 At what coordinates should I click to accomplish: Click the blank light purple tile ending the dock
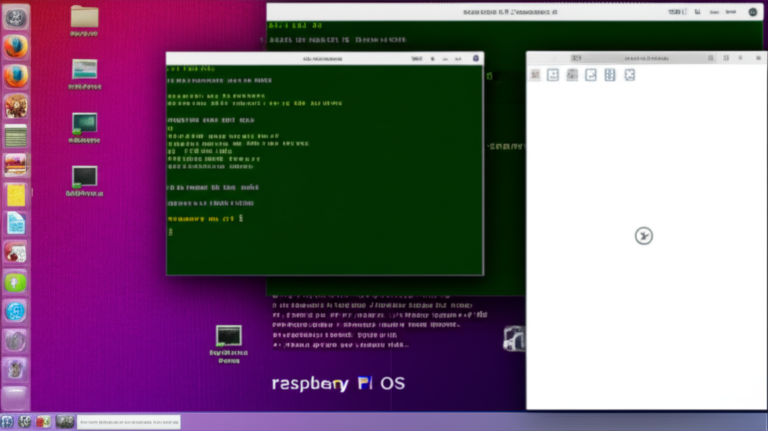[x=16, y=398]
